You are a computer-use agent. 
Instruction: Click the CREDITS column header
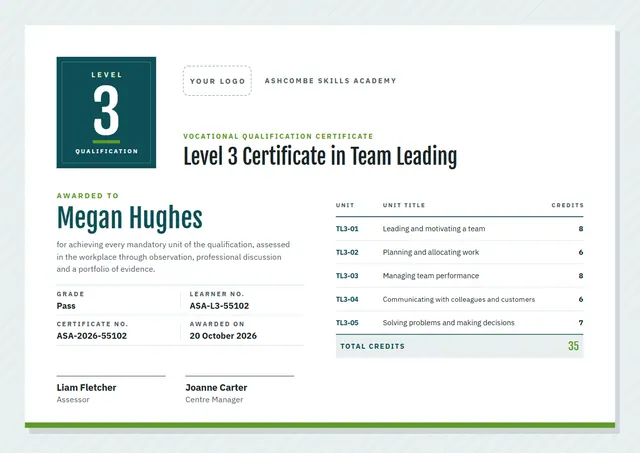(567, 205)
